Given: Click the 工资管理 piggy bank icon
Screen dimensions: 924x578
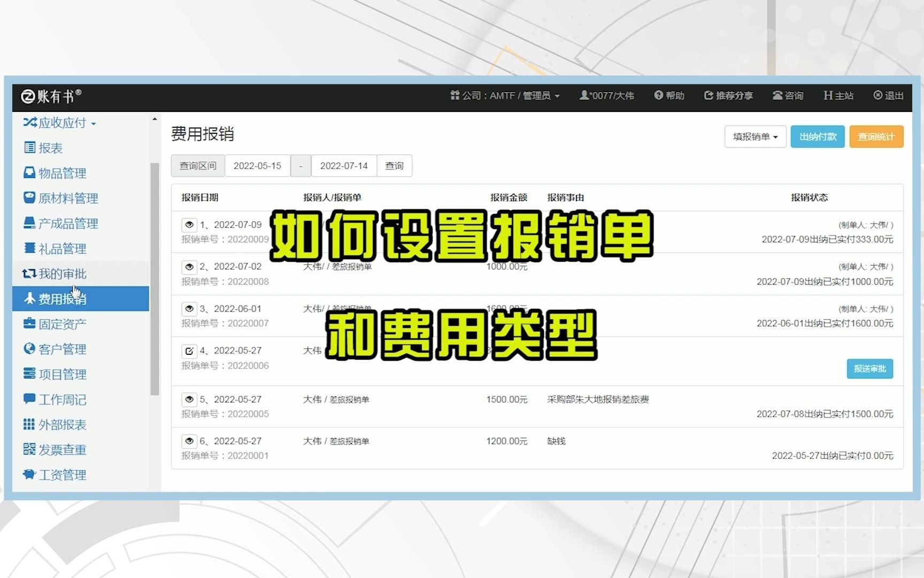Looking at the screenshot, I should 29,474.
